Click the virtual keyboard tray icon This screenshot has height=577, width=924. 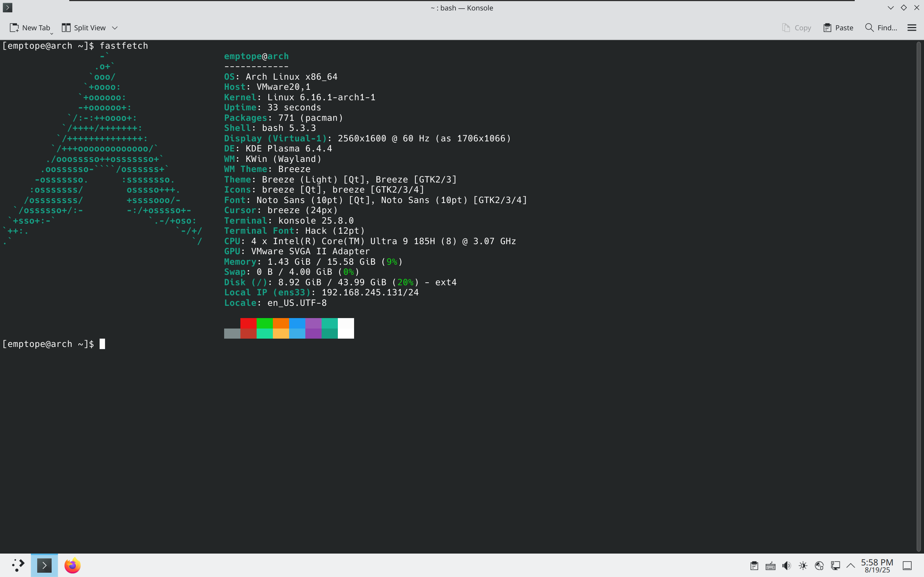click(770, 565)
